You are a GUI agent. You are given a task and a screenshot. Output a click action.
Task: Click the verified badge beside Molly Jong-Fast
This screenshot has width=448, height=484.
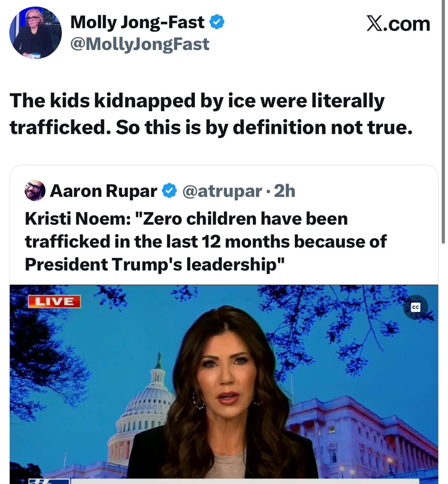pos(217,23)
